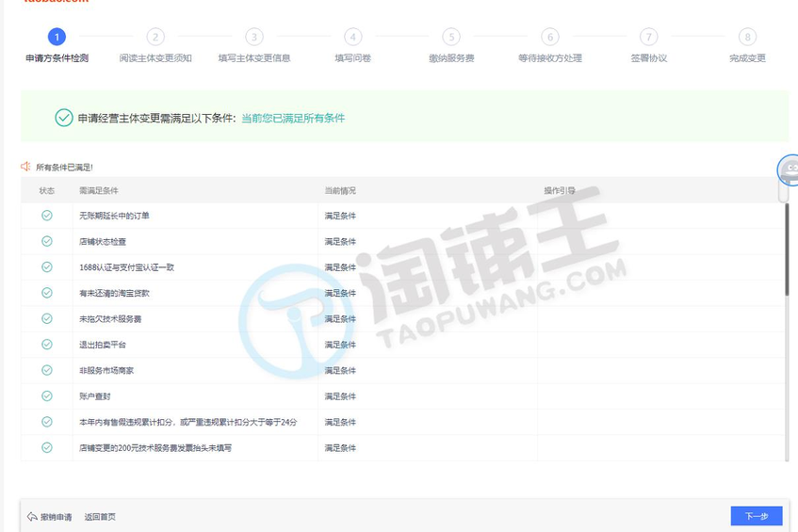
Task: Select the 填写主体变更信息 step label
Action: (254, 58)
